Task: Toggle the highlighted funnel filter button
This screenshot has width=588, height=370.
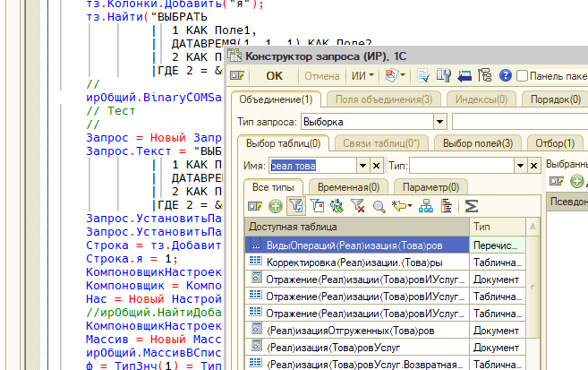Action: (295, 206)
